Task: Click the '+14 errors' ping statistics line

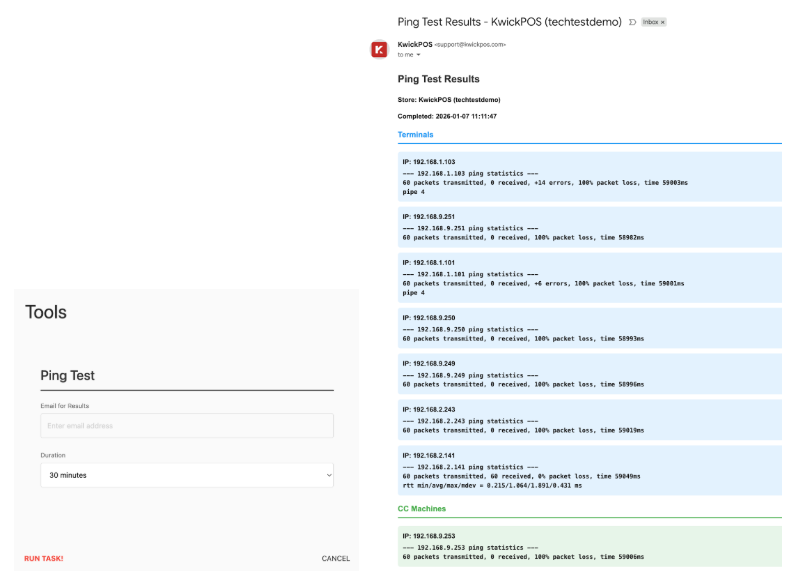Action: point(545,182)
